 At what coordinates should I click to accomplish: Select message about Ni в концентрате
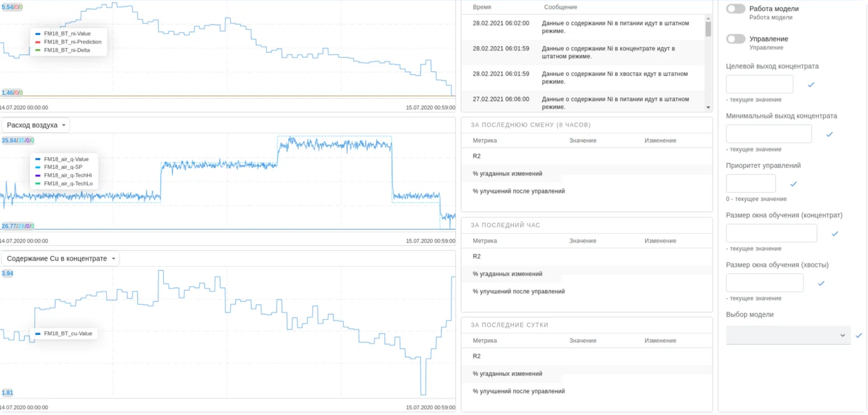[x=583, y=52]
